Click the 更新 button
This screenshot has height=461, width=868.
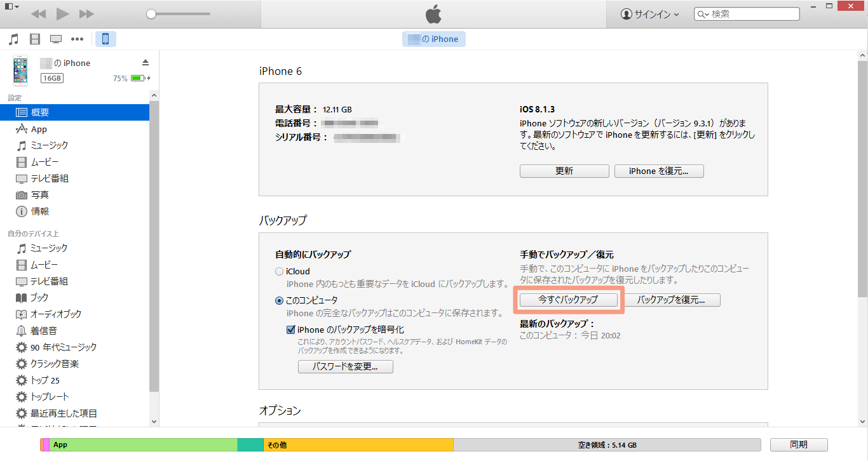point(564,171)
